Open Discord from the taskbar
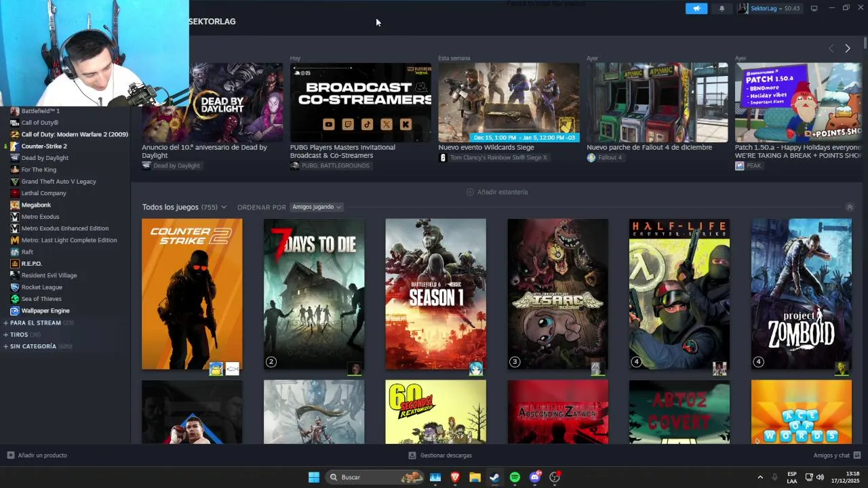The image size is (868, 488). click(x=535, y=477)
